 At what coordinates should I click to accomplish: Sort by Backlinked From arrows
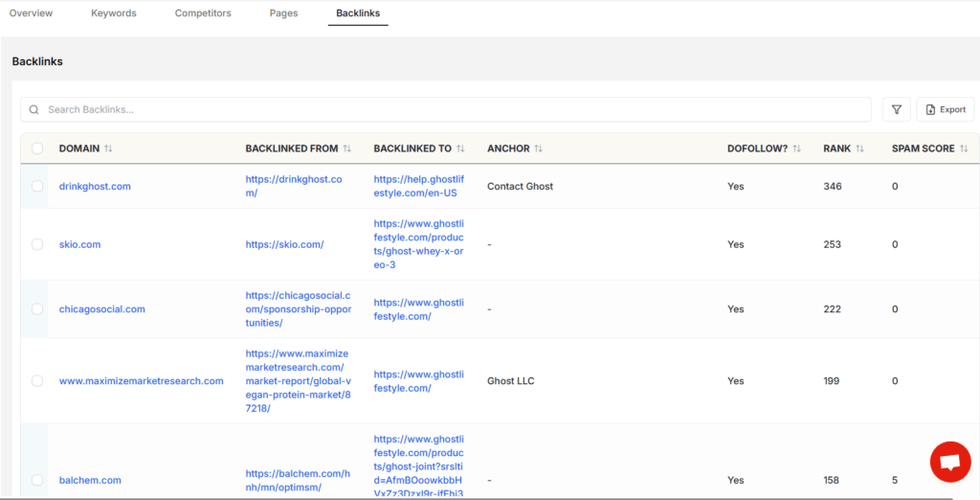(x=346, y=148)
